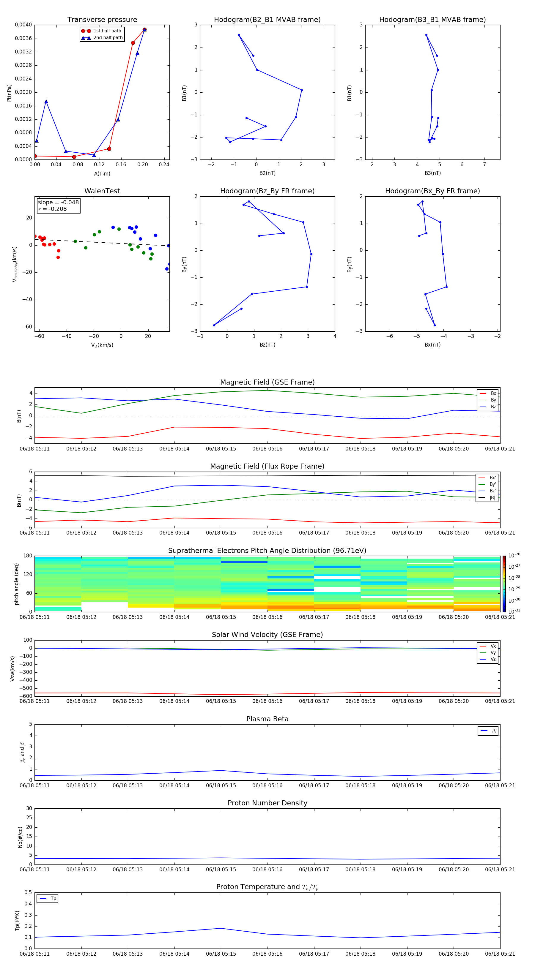Viewport: 535px width, 980px height.
Task: Select the "Proton Temperature and Te/Tp" title
Action: 267,887
